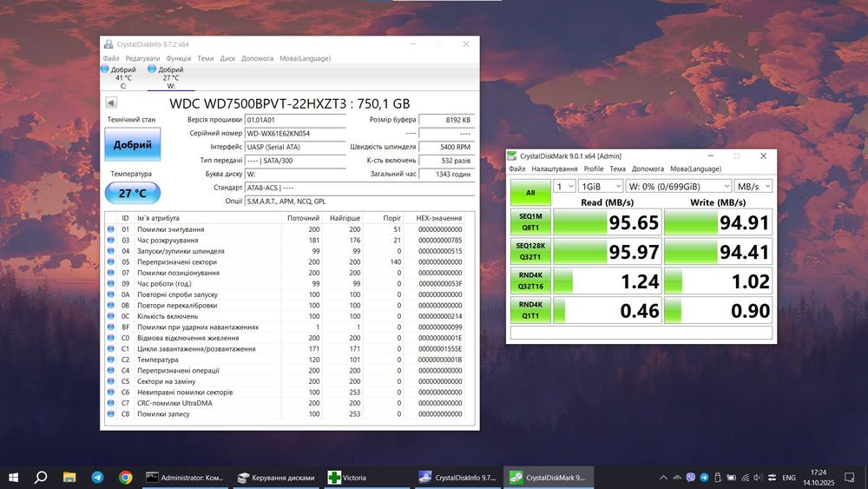Select the W: disk status tab
This screenshot has height=489, width=868.
tap(170, 77)
